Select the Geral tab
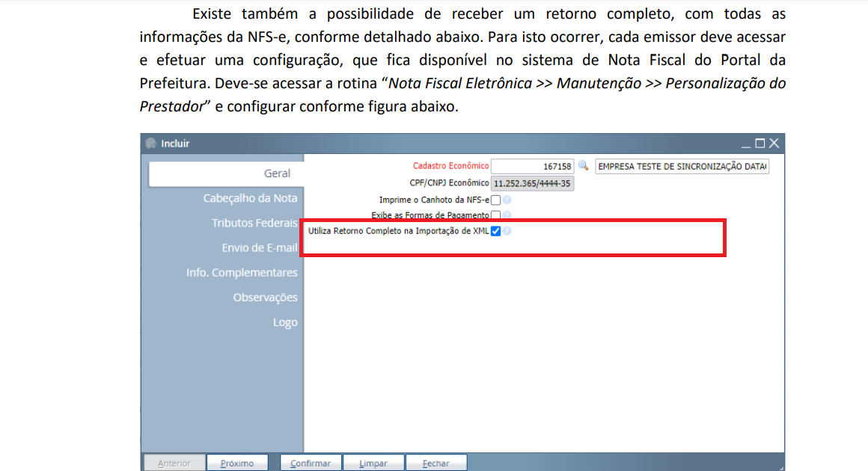Screen dimensions: 868x471 (226, 173)
